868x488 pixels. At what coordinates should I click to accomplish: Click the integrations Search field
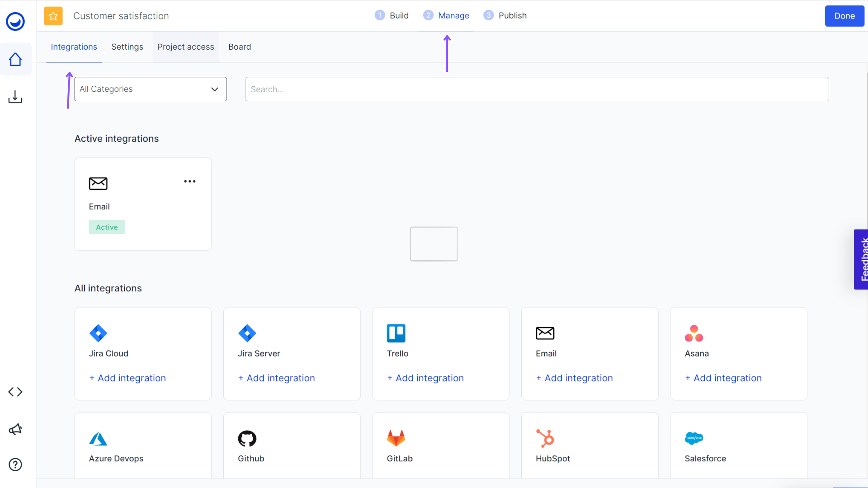(537, 89)
